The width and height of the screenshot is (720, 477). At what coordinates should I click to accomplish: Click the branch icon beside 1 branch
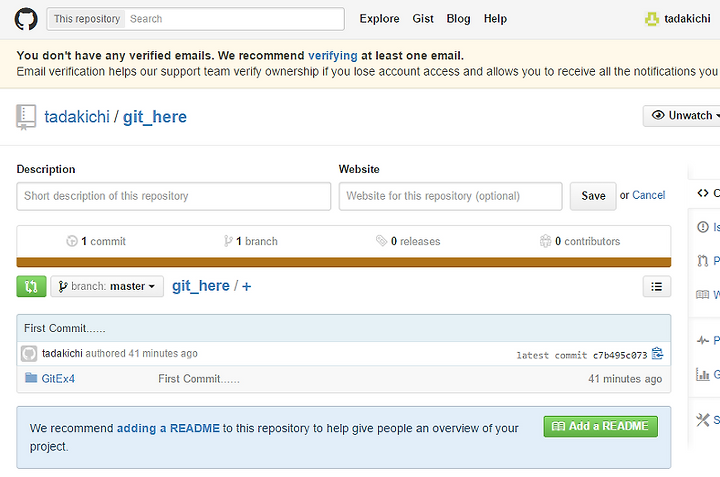[228, 241]
